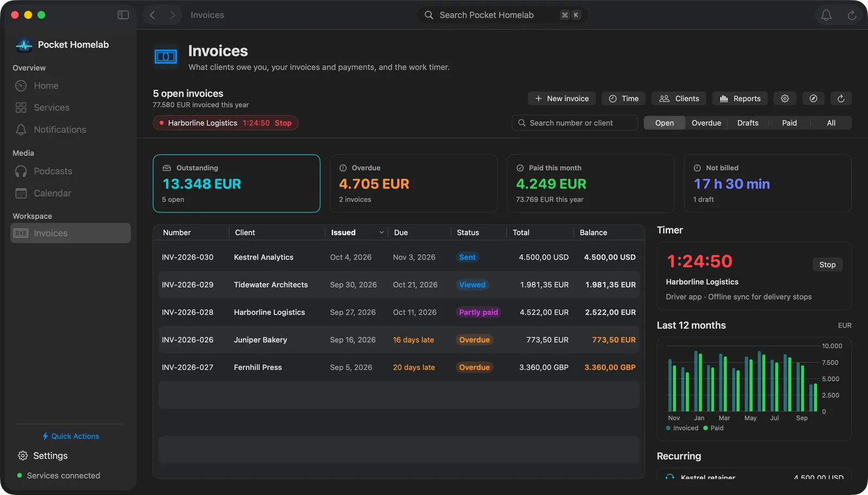Toggle the sidebar panel icon
Viewport: 868px width, 495px height.
coord(123,15)
